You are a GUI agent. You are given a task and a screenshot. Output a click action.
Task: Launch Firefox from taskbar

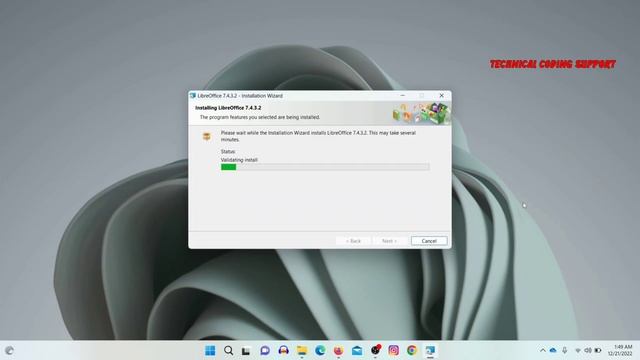point(338,350)
